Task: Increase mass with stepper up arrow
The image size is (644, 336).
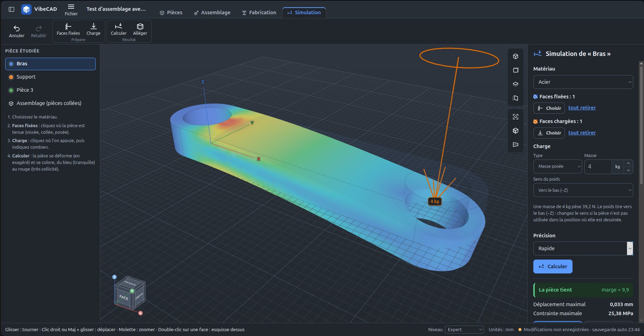Action: point(628,163)
